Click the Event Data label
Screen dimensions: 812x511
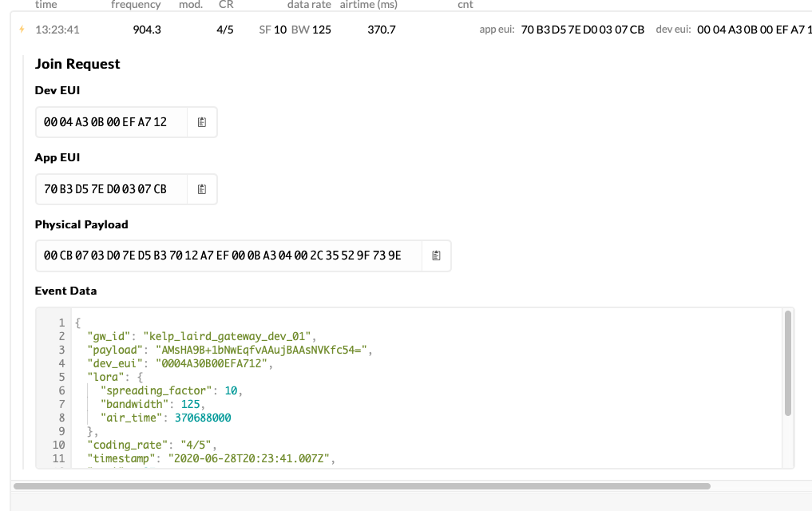point(65,291)
